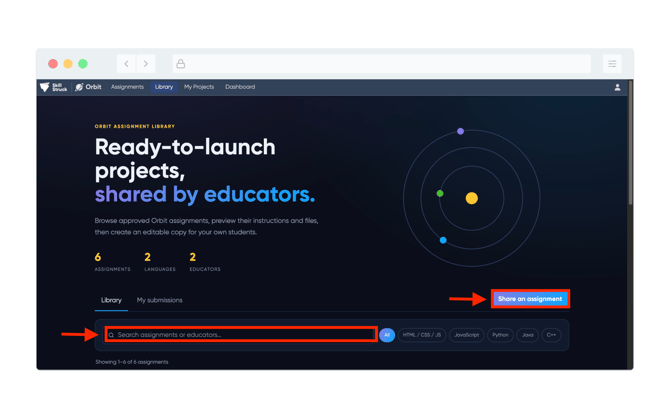Click the Skill Struck logo
The width and height of the screenshot is (670, 418).
[53, 87]
